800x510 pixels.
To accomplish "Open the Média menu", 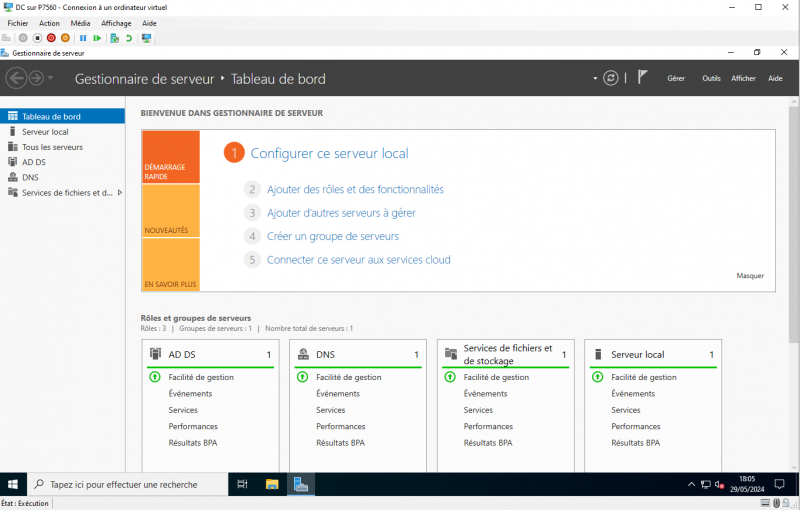I will (x=81, y=23).
